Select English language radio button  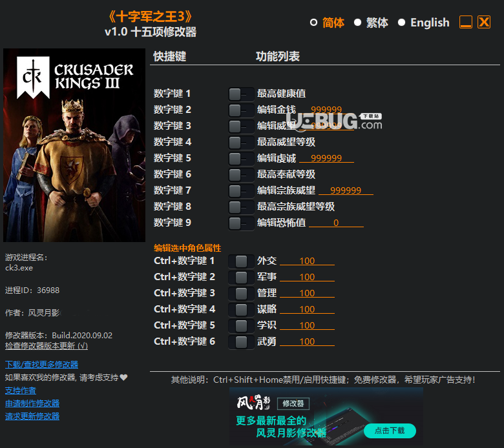coord(401,23)
